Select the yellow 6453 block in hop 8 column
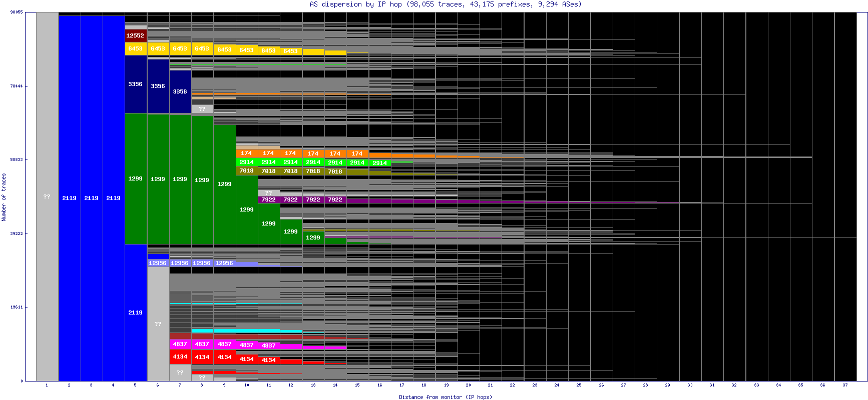 coord(202,48)
